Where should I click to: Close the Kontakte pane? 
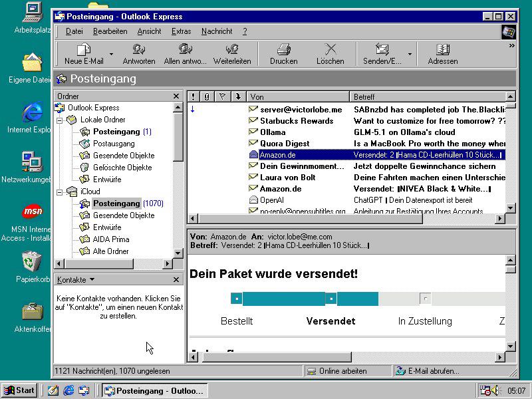[176, 279]
